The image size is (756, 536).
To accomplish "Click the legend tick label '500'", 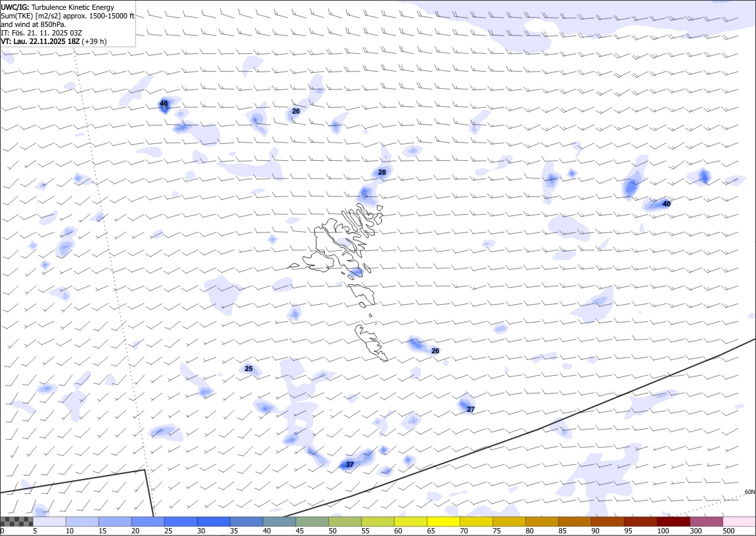I will click(x=728, y=531).
